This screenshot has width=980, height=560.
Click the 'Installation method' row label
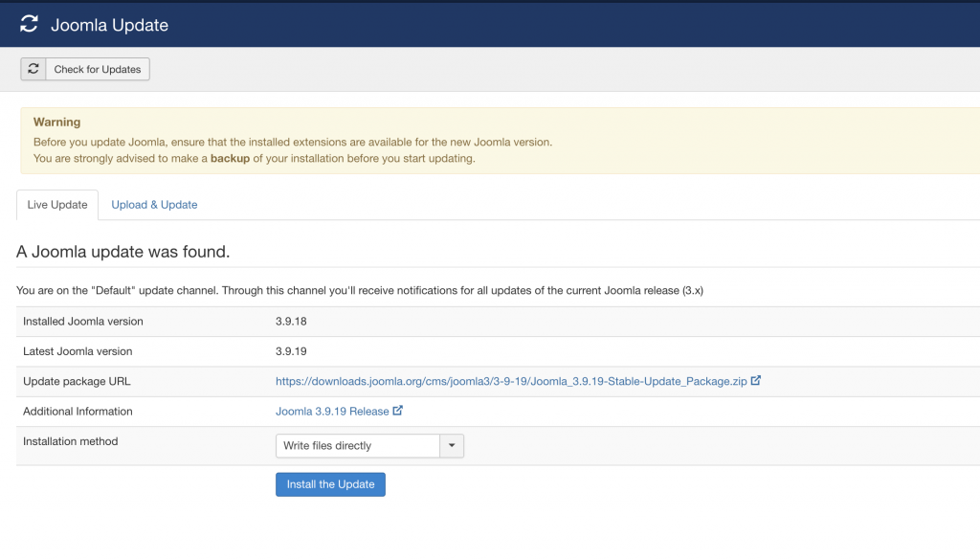click(x=71, y=441)
